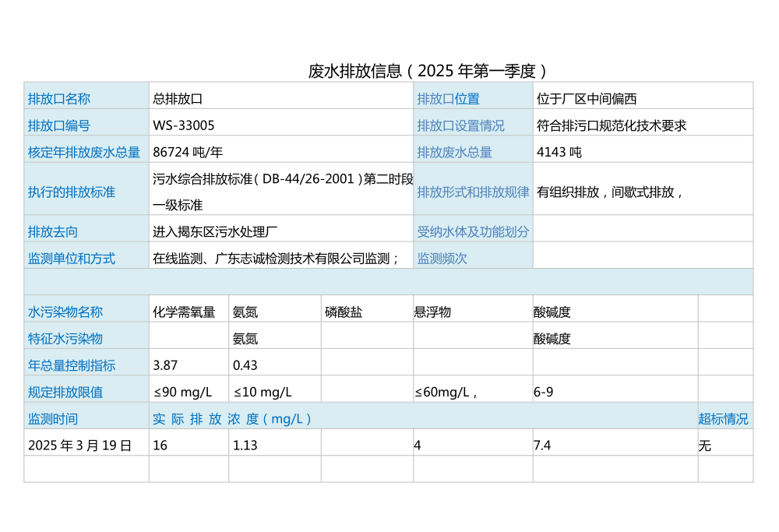
Task: Select the 排放口设置情况 label
Action: [460, 125]
